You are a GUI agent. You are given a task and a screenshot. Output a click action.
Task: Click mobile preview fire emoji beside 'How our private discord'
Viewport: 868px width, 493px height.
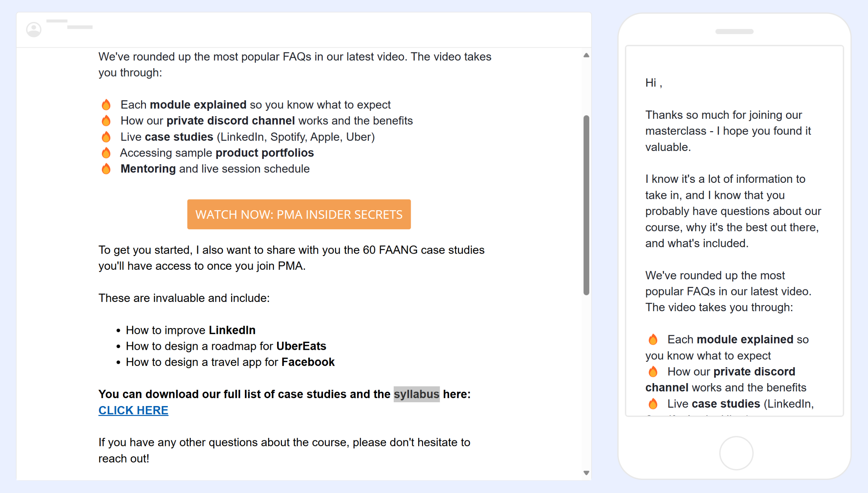pos(653,372)
